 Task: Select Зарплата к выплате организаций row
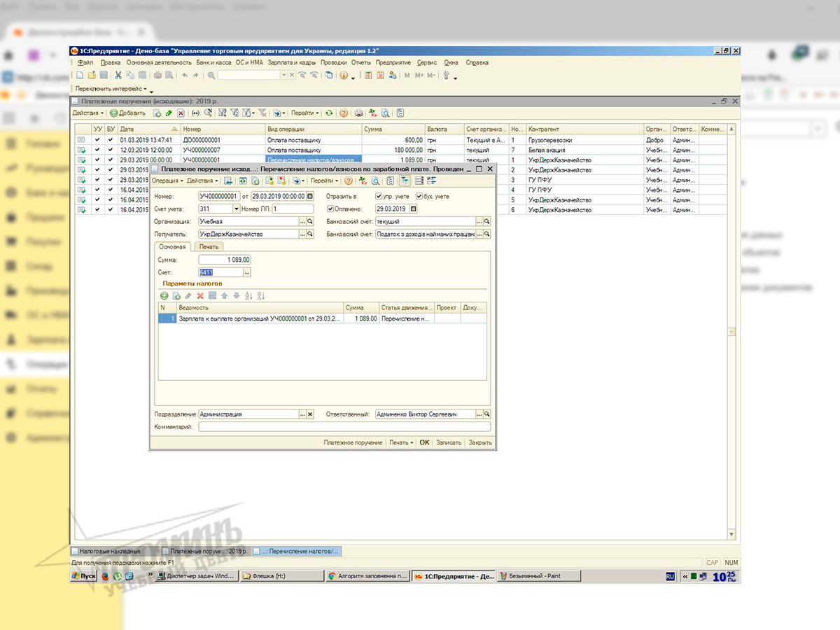pos(322,318)
